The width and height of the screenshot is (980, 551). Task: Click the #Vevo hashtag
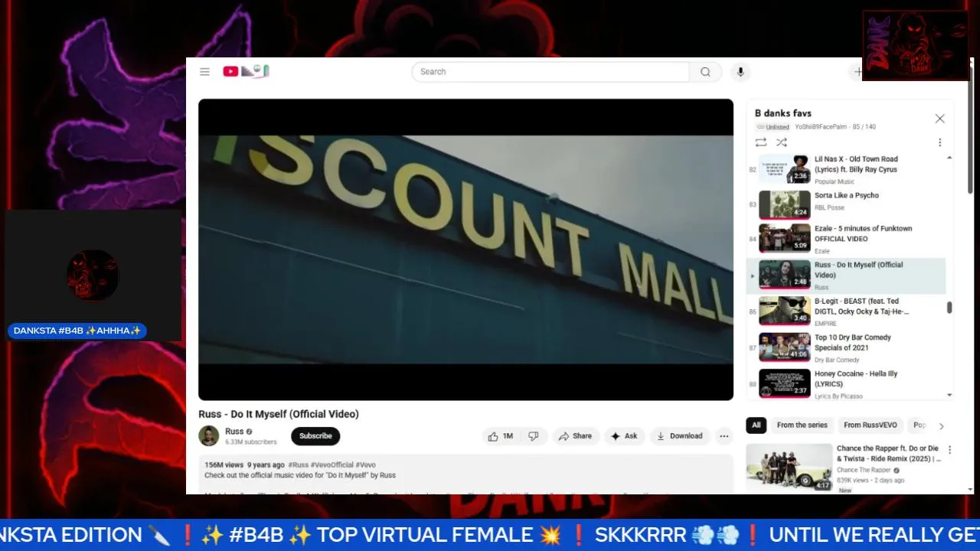(x=365, y=465)
